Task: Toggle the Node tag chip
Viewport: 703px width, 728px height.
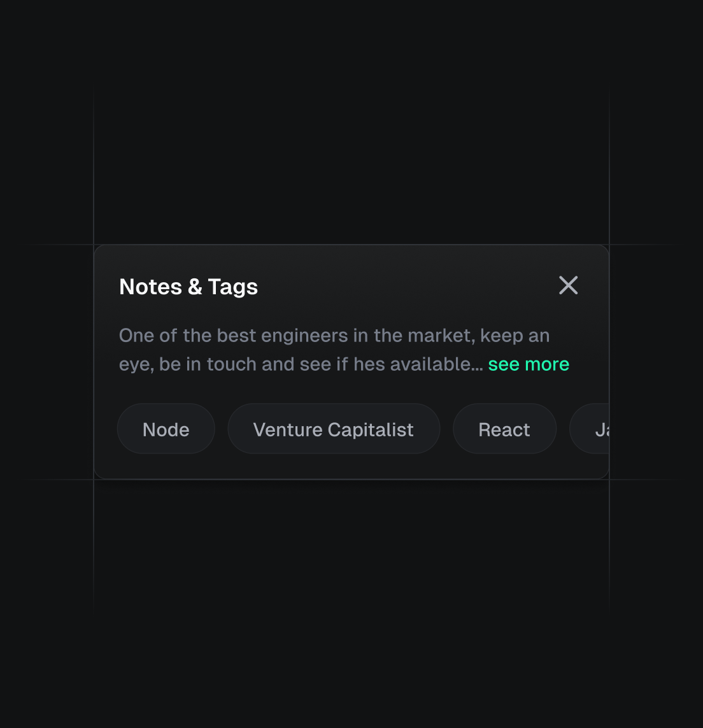Action: (166, 429)
